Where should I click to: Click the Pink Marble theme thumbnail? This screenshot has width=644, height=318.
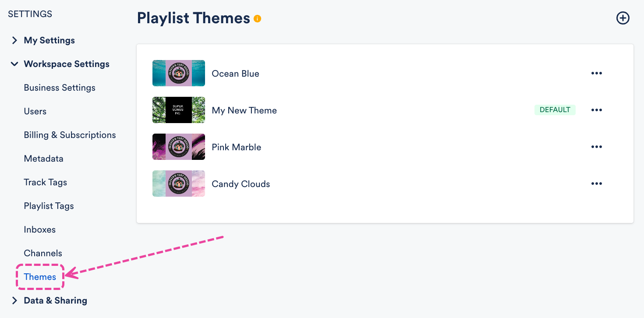[x=178, y=147]
